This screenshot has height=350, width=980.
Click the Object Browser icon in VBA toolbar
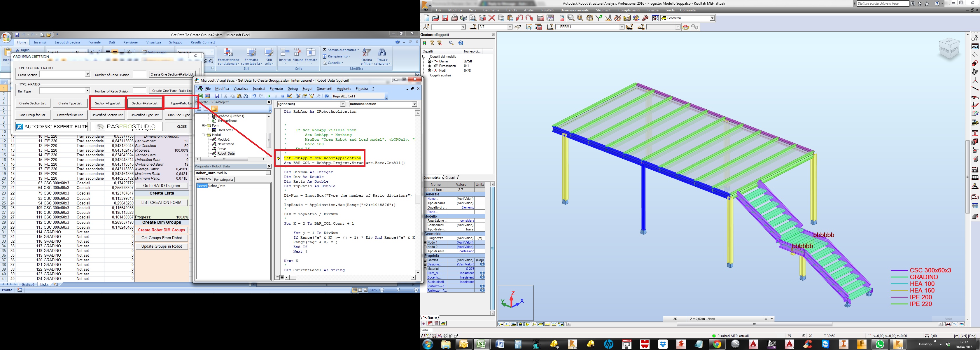pos(311,96)
